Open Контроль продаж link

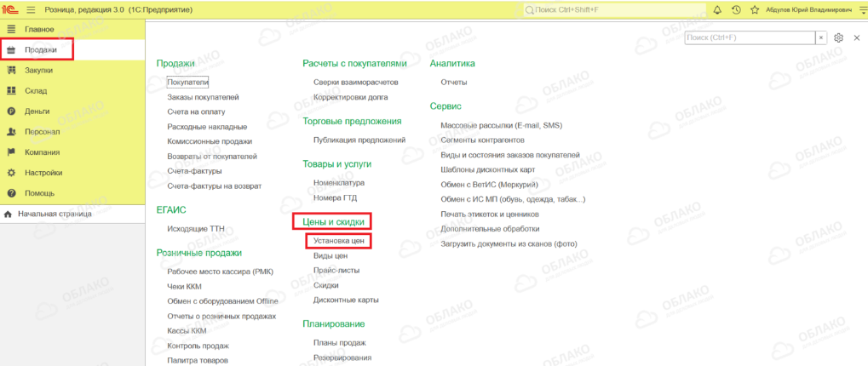[198, 346]
